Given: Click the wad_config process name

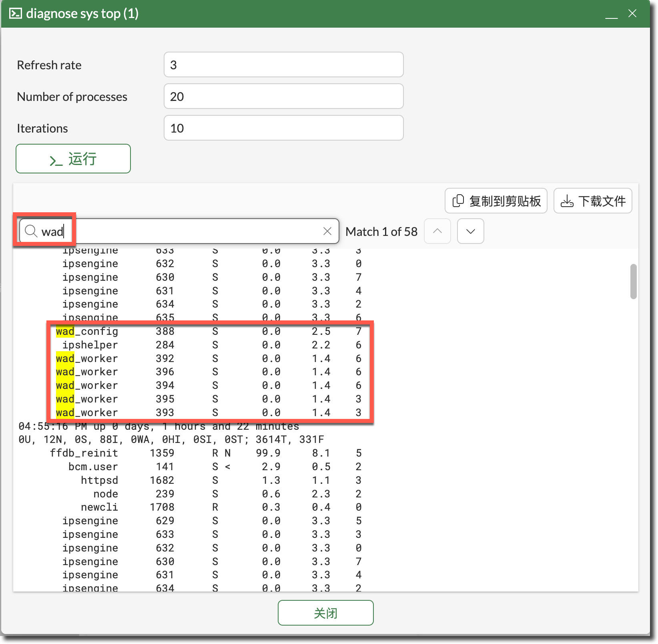Looking at the screenshot, I should (87, 331).
